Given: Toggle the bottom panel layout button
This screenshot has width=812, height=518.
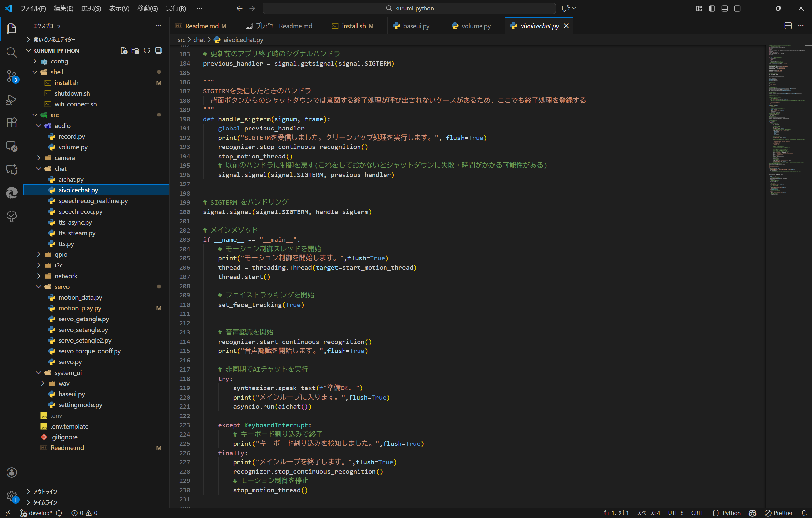Looking at the screenshot, I should click(725, 8).
